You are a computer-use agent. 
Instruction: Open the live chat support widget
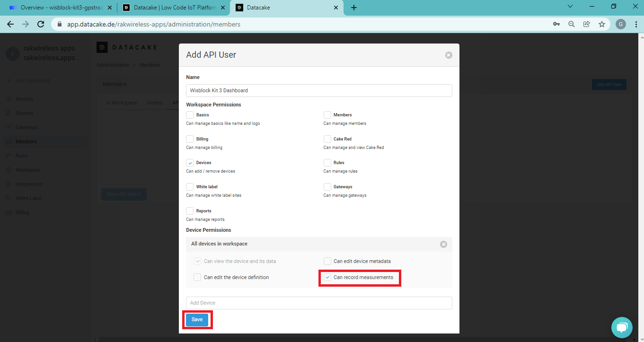coord(621,327)
